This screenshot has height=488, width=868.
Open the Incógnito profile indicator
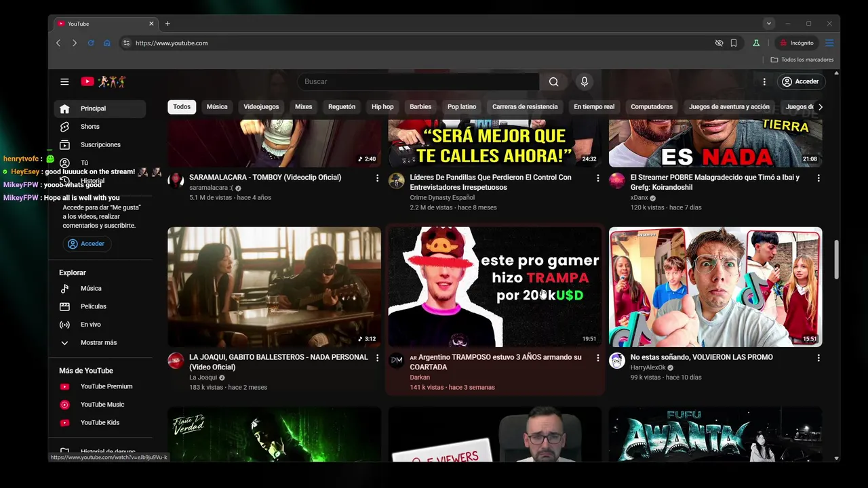click(797, 43)
